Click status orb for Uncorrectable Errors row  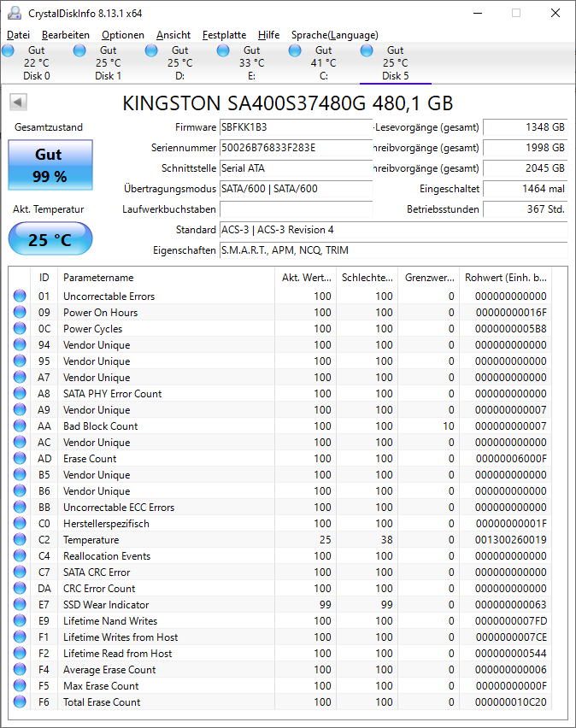tap(20, 296)
